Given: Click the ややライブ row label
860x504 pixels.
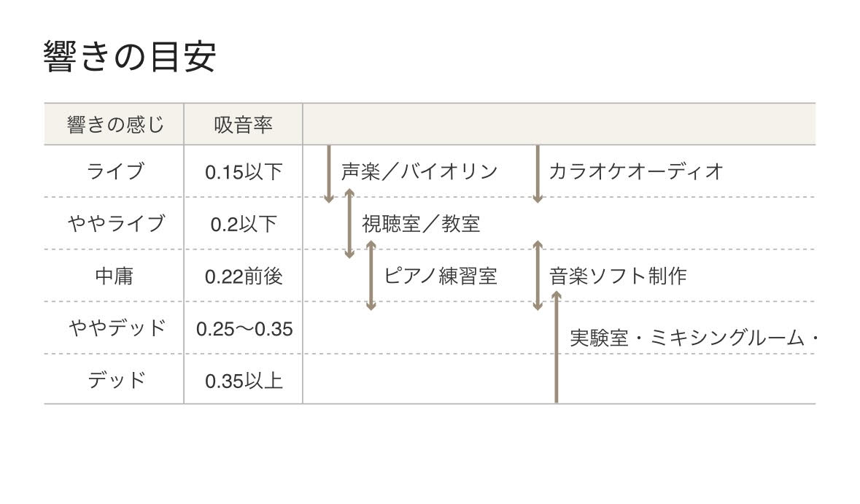Looking at the screenshot, I should click(116, 223).
